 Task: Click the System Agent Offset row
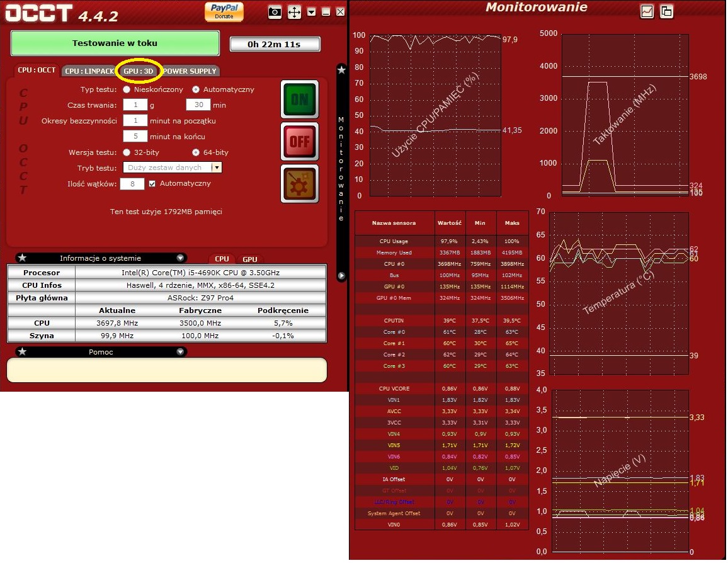tap(441, 513)
